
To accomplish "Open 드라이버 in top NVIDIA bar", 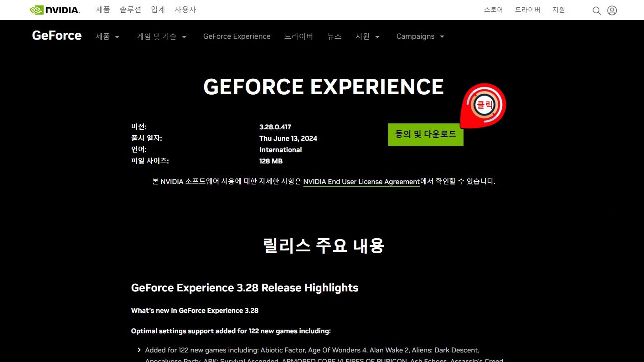I will click(528, 10).
